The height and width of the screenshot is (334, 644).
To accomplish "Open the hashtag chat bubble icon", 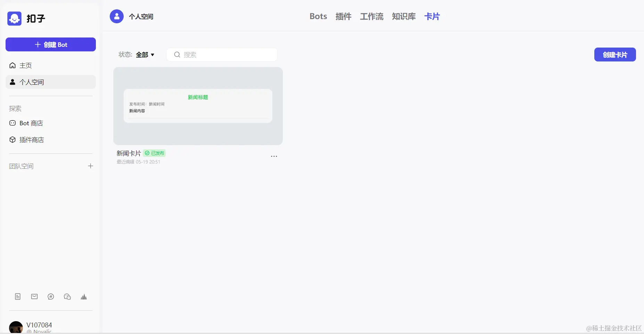I will (x=51, y=297).
